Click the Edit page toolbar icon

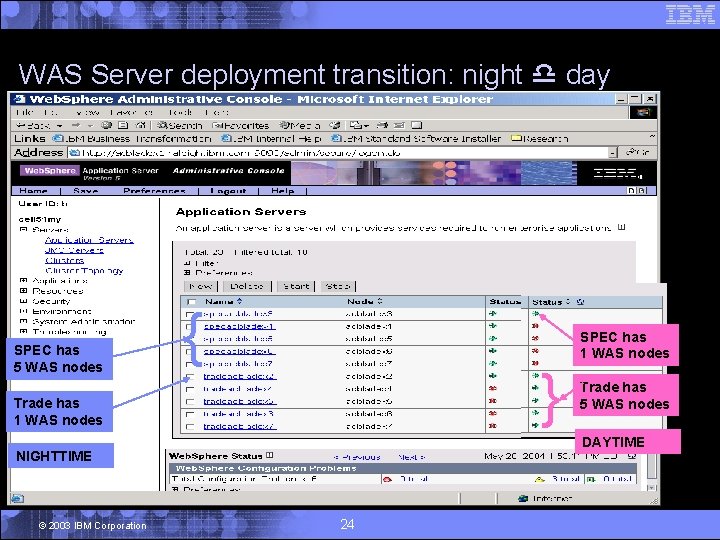pos(399,125)
